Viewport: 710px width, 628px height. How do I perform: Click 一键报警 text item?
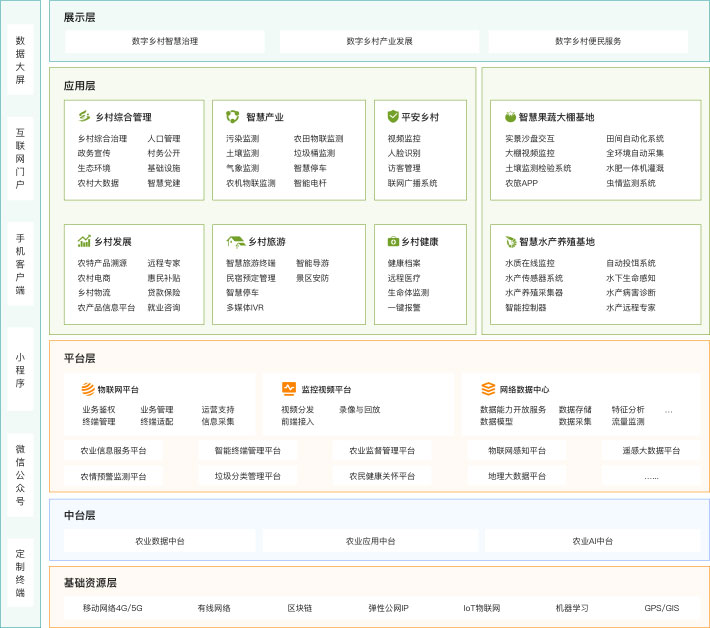[404, 307]
